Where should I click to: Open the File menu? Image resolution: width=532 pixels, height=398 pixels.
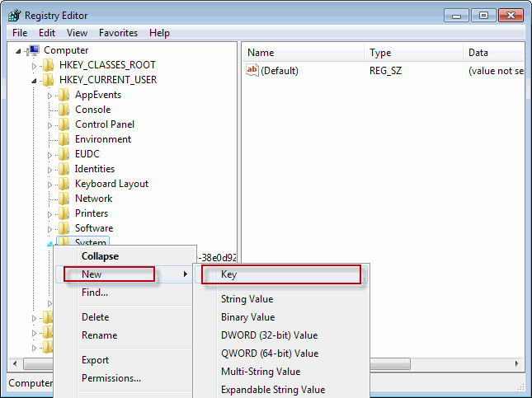[x=20, y=33]
